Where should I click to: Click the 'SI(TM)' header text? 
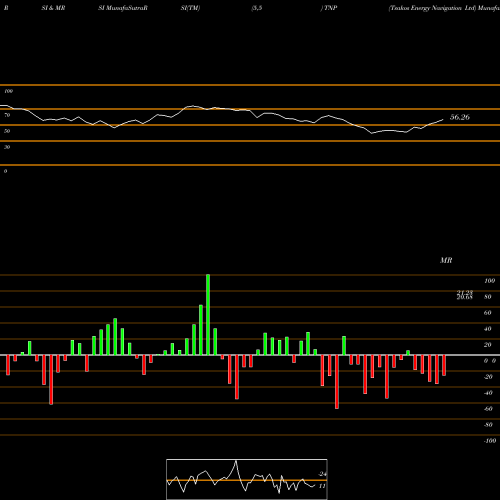tap(190, 8)
